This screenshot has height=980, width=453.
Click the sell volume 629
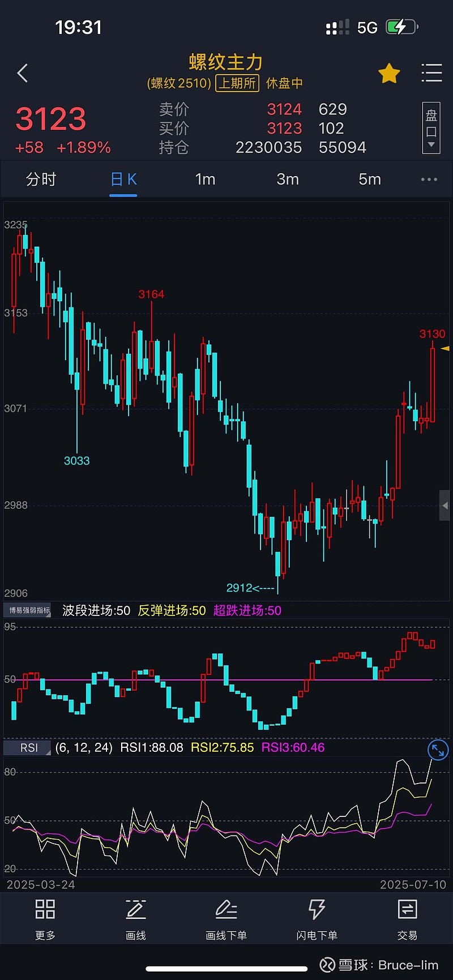tap(333, 109)
